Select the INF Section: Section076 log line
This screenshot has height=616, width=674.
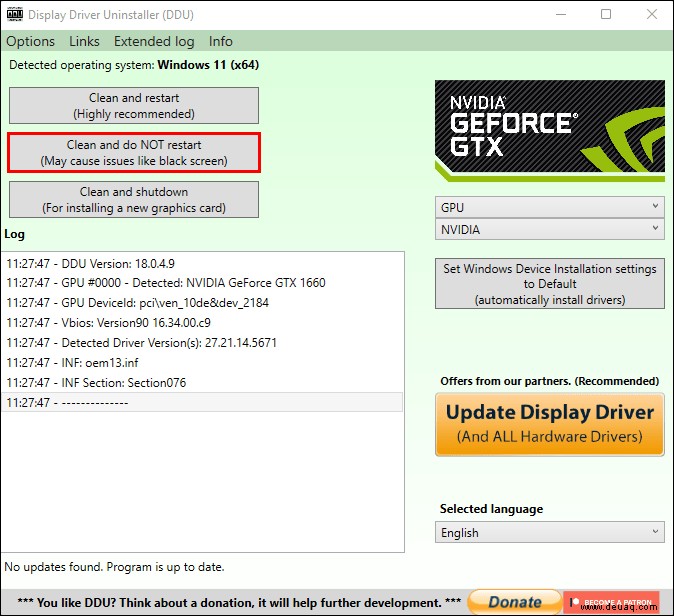click(202, 383)
